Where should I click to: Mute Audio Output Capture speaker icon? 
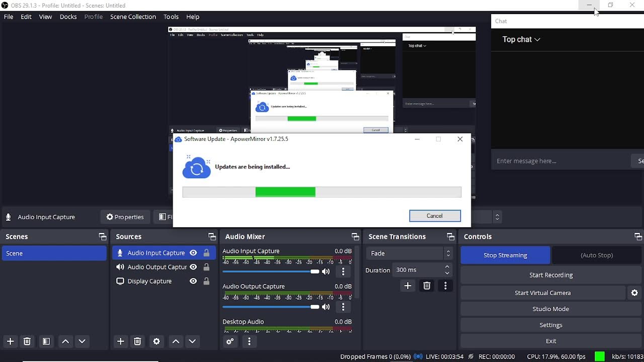[x=326, y=307]
